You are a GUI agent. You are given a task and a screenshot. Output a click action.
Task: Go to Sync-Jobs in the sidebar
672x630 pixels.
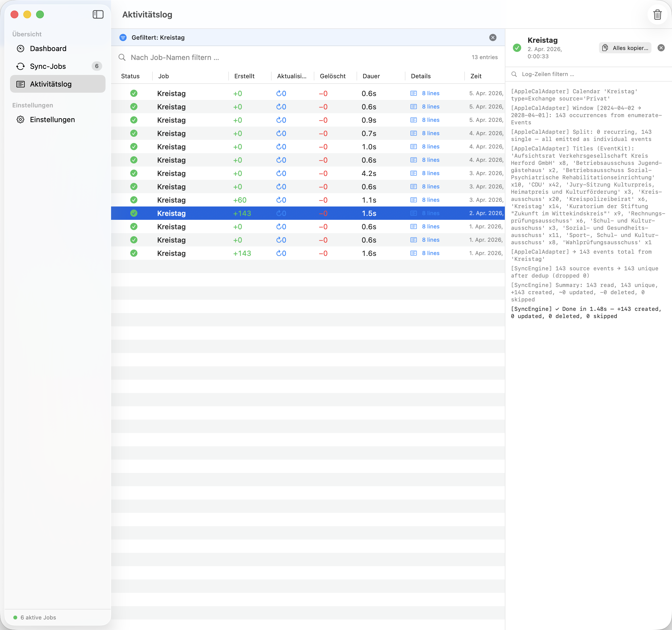(x=48, y=67)
